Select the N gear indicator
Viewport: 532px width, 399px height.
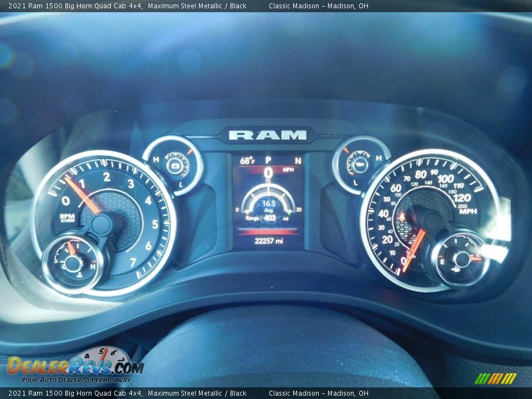(298, 161)
